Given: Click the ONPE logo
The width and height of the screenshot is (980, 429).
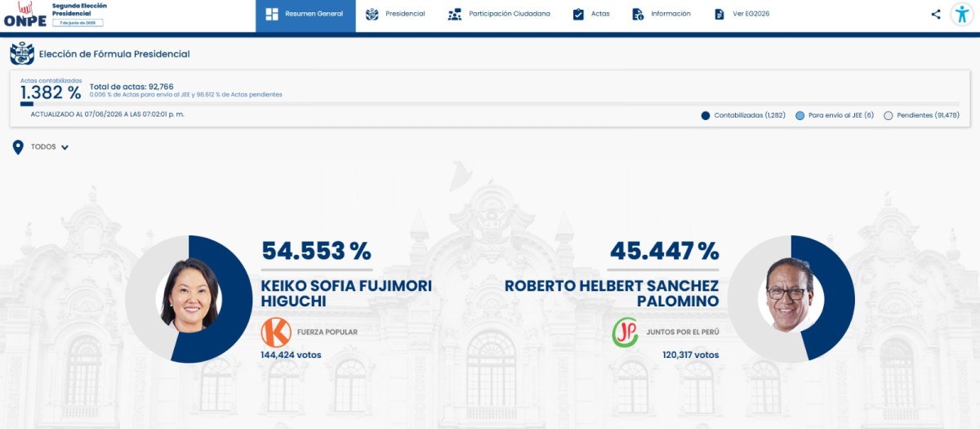Looking at the screenshot, I should (x=25, y=15).
